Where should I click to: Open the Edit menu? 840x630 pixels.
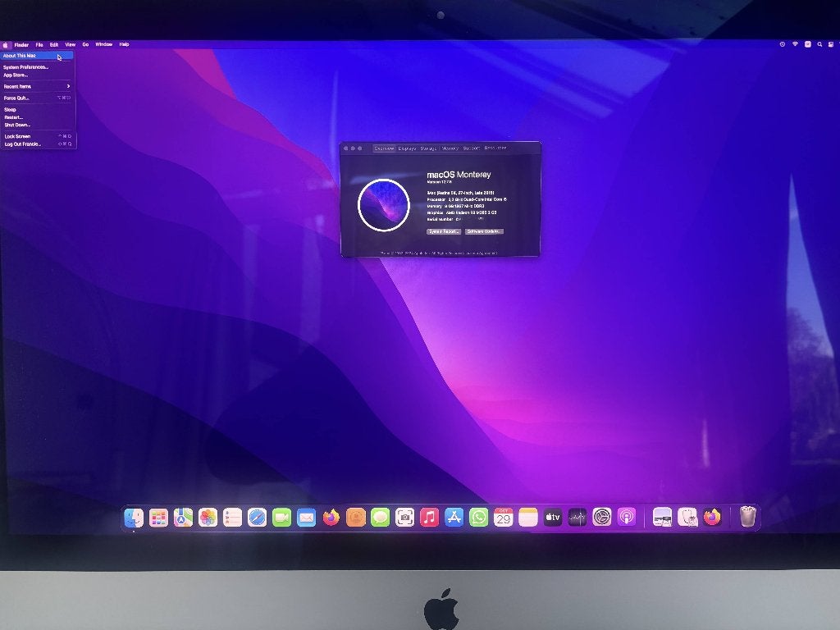54,45
